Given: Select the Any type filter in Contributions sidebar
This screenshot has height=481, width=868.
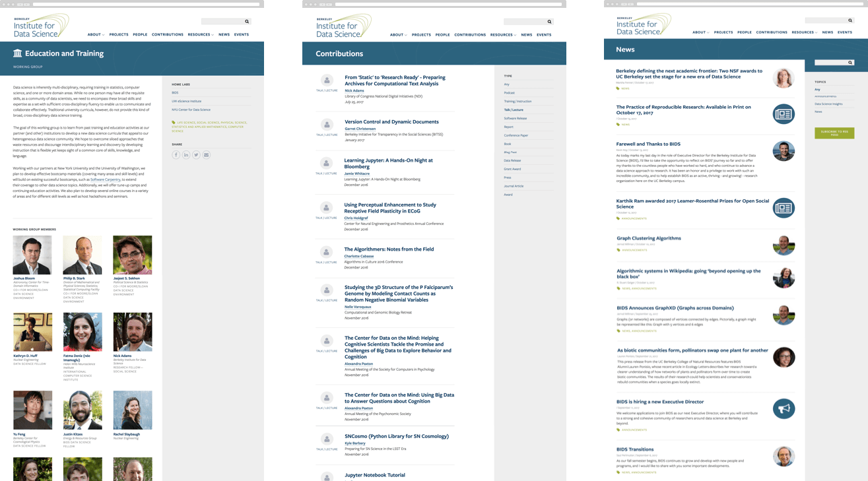Looking at the screenshot, I should (x=506, y=84).
